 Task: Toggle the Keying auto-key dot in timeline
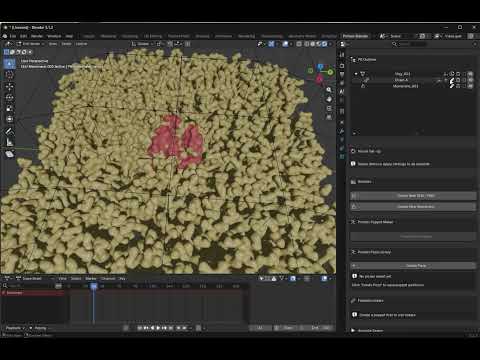[31, 328]
